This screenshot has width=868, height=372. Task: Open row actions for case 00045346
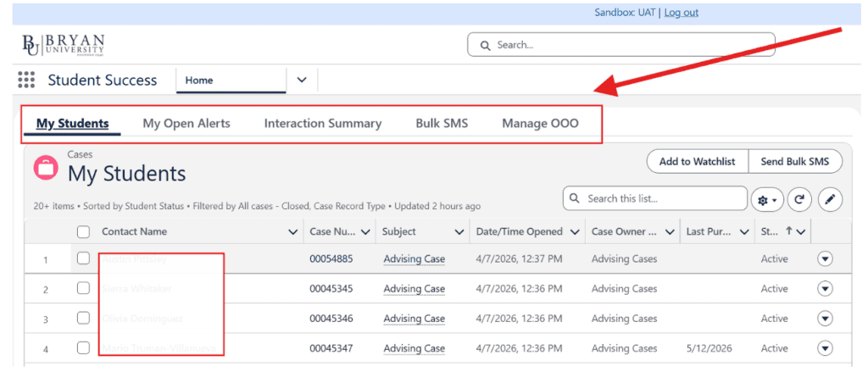825,319
